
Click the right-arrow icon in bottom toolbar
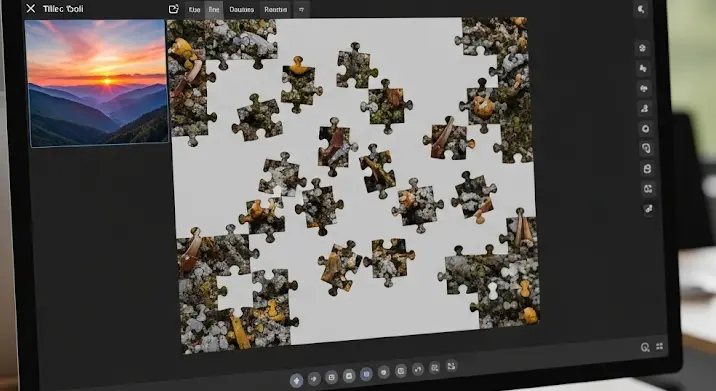(x=314, y=378)
